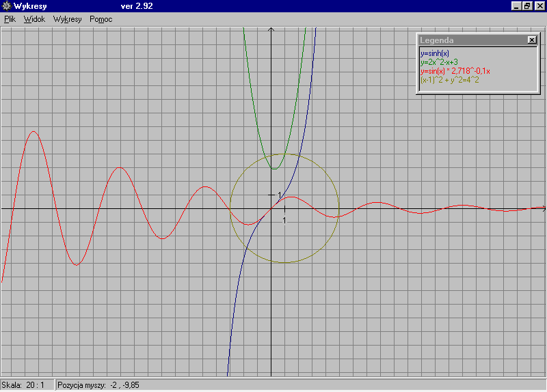Click the "ver 2.92" title bar text
Viewport: 547px width, 392px height.
click(135, 6)
